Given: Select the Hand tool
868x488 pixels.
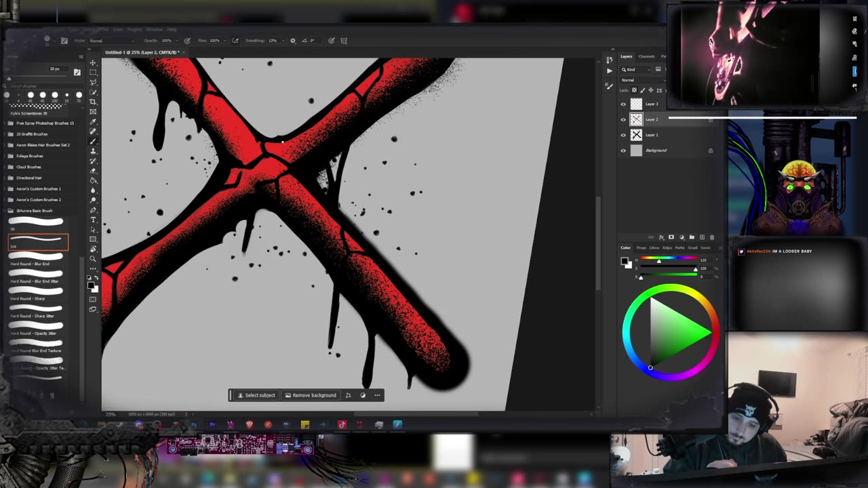Looking at the screenshot, I should tap(94, 249).
